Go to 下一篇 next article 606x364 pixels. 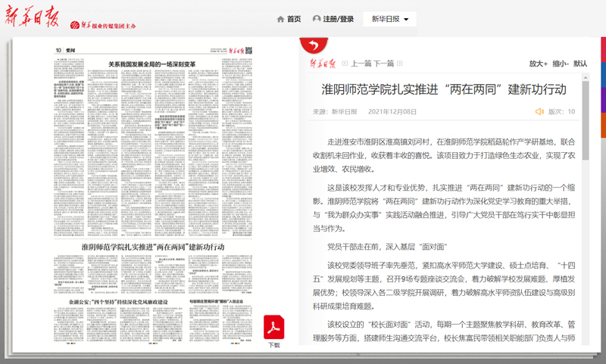click(x=384, y=64)
